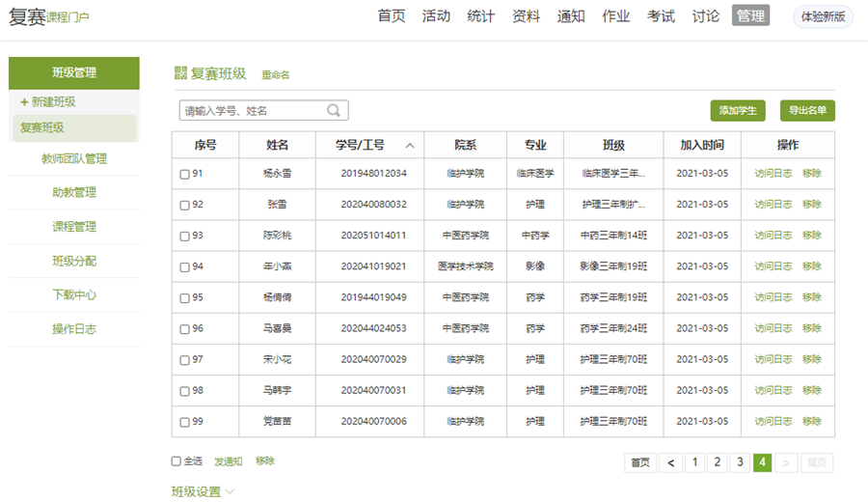Switch to the 作业 menu tab

(x=615, y=16)
